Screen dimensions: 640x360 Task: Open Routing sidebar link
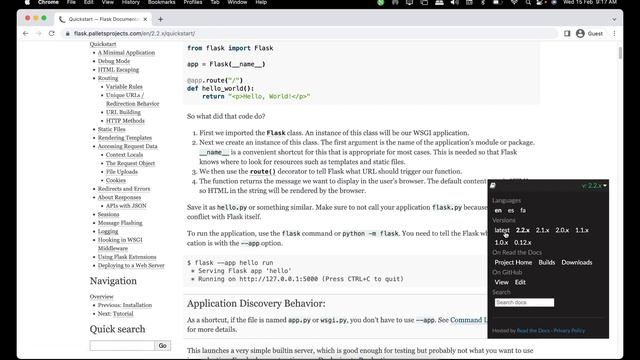pos(108,78)
